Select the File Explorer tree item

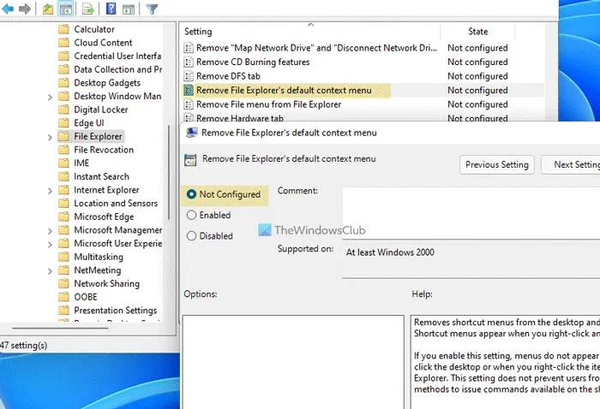coord(98,136)
